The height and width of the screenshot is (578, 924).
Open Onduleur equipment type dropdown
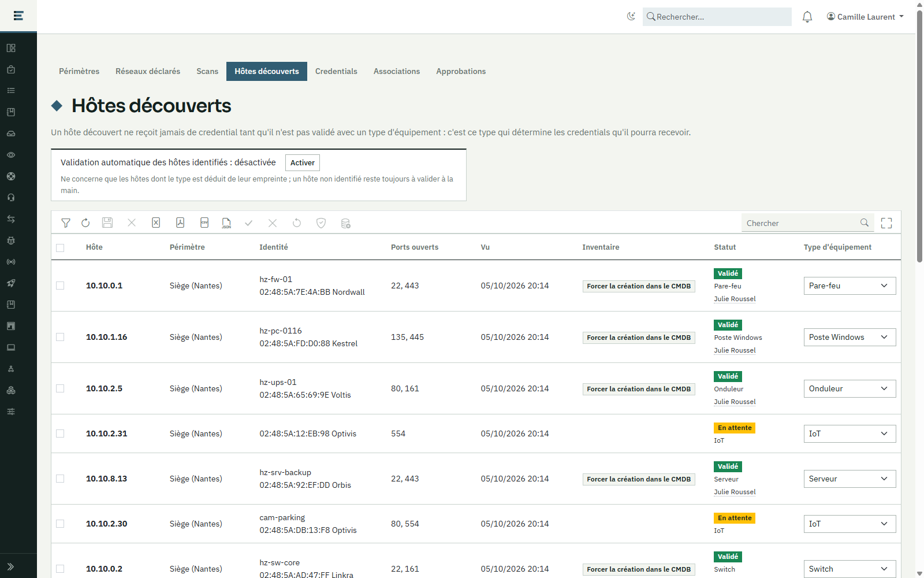click(x=850, y=388)
